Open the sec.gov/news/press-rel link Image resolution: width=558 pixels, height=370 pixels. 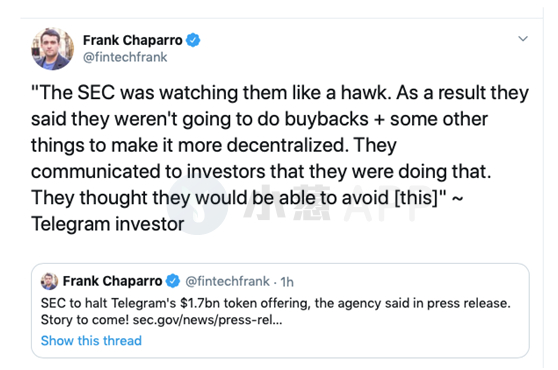(x=207, y=320)
